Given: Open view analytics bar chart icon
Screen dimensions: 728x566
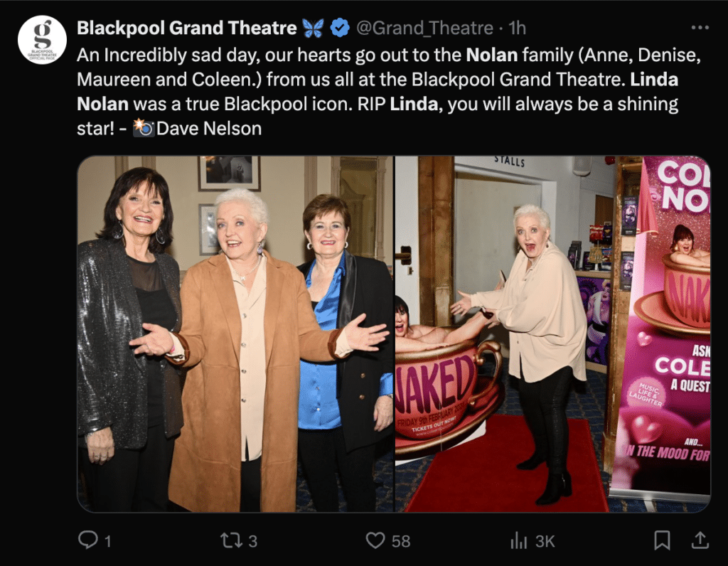Looking at the screenshot, I should pyautogui.click(x=518, y=540).
